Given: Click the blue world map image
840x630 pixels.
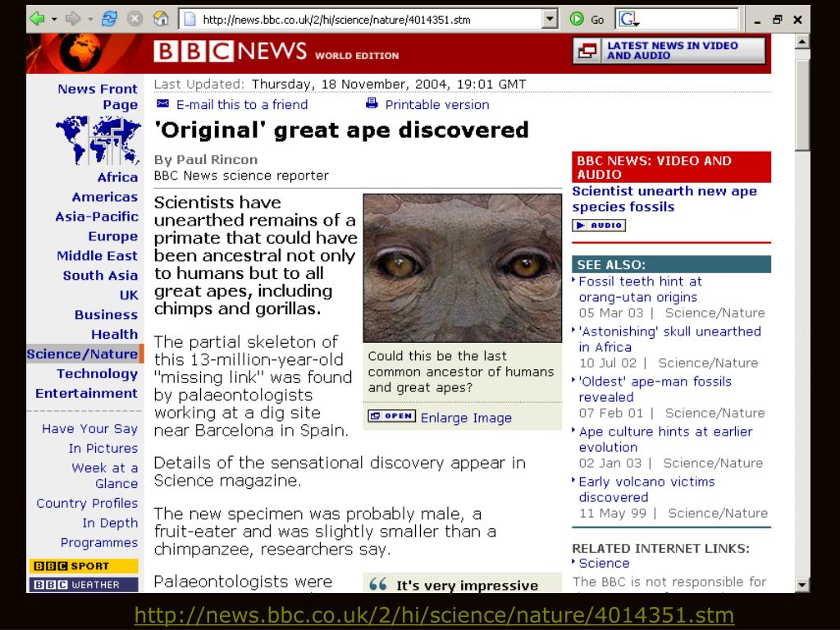Looking at the screenshot, I should pos(98,140).
